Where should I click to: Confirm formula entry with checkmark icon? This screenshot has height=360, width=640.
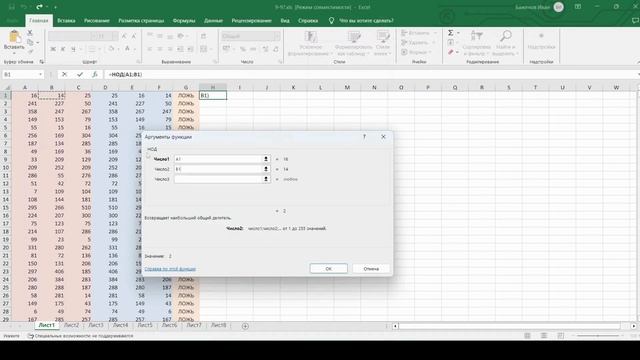(x=80, y=74)
